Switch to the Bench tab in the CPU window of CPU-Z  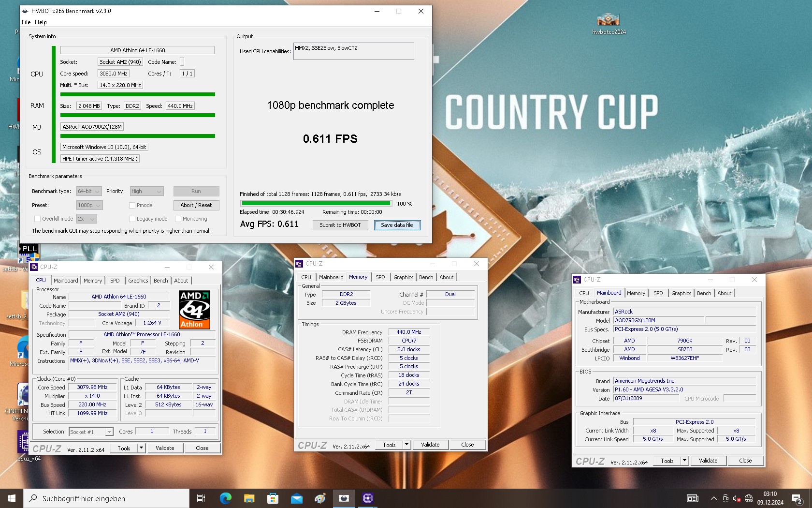pyautogui.click(x=161, y=281)
